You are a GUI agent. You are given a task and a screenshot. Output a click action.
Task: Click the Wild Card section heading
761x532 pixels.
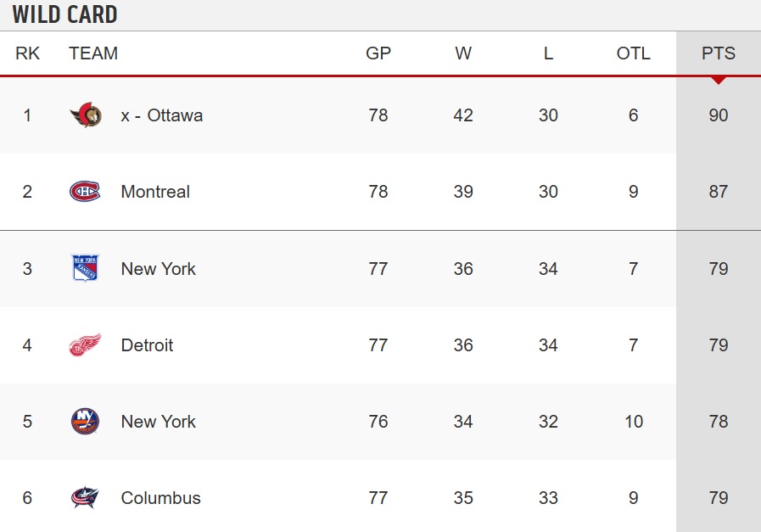click(x=65, y=14)
